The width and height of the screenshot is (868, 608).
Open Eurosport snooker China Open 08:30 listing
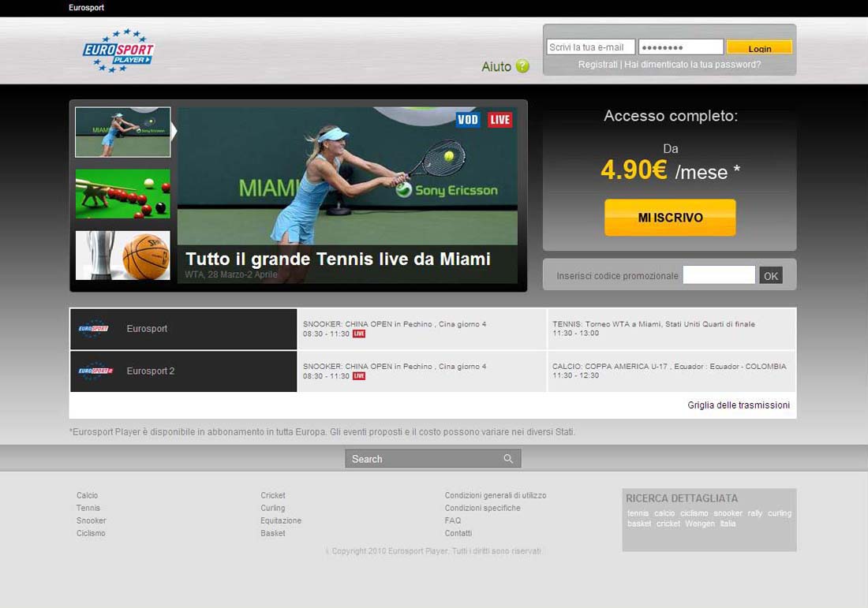[x=421, y=329]
